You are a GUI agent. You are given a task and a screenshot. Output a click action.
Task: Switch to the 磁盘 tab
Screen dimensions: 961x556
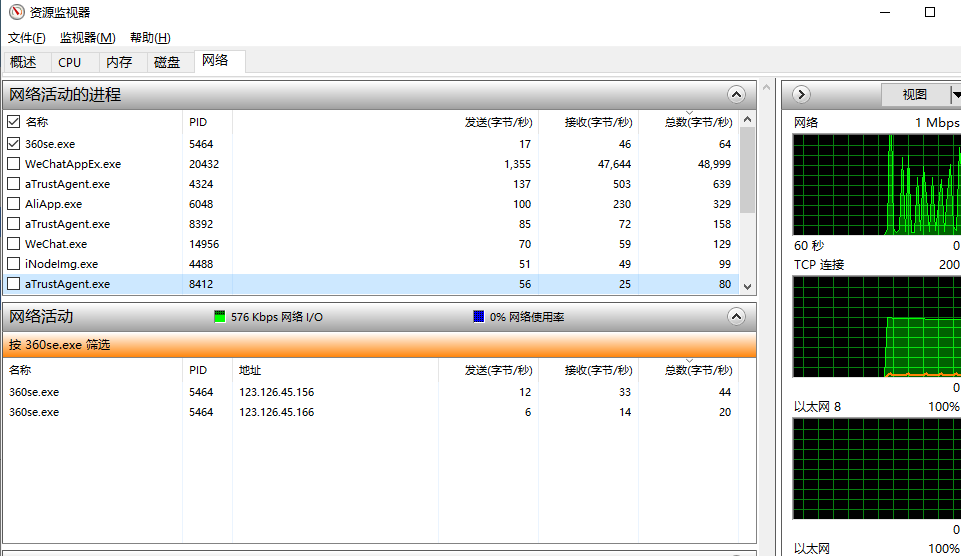[x=167, y=62]
